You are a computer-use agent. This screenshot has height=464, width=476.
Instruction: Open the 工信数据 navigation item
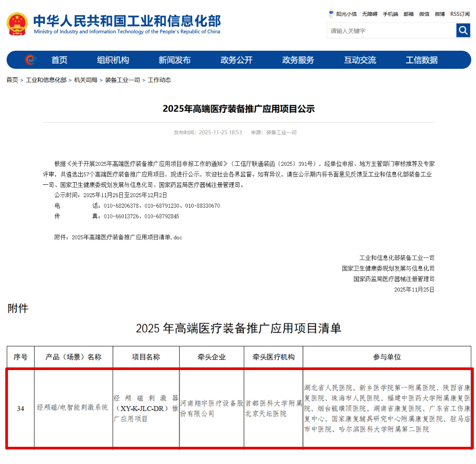[x=422, y=60]
